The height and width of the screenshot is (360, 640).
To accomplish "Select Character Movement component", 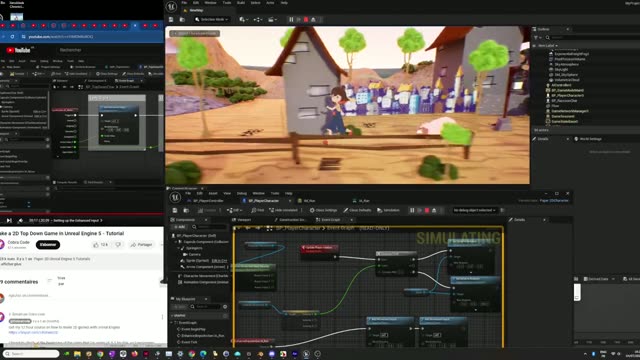I will (x=203, y=276).
